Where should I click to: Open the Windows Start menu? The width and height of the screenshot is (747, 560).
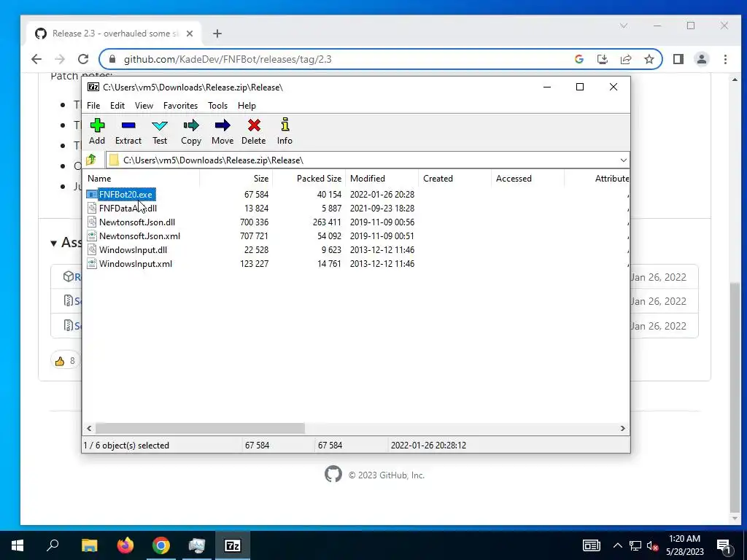tap(18, 545)
